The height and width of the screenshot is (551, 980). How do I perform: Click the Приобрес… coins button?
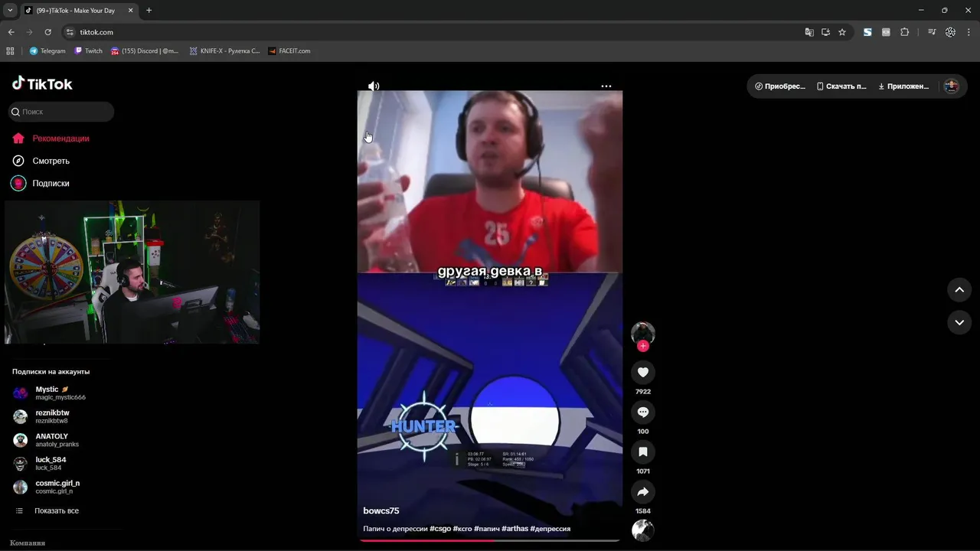click(780, 86)
